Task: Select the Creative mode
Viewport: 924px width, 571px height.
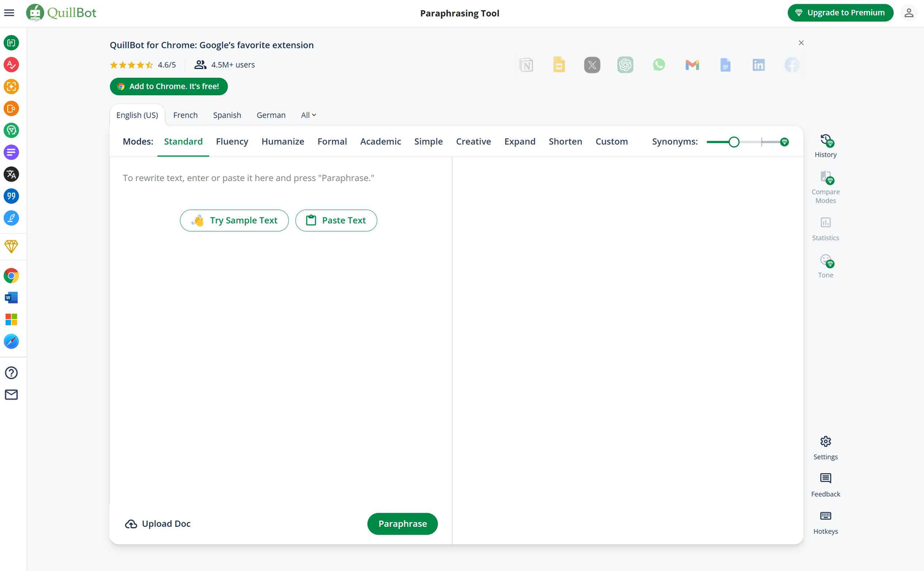Action: coord(473,141)
